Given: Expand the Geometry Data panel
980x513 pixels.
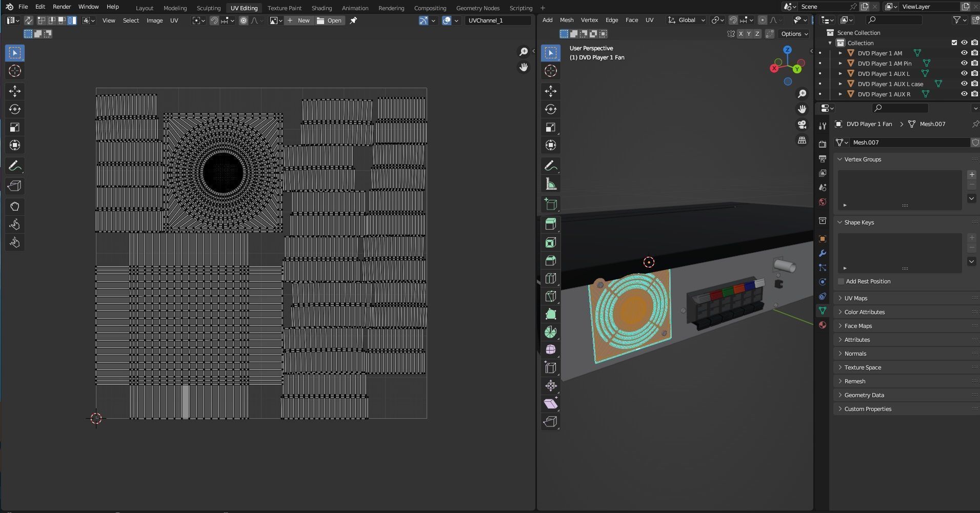Looking at the screenshot, I should click(864, 395).
